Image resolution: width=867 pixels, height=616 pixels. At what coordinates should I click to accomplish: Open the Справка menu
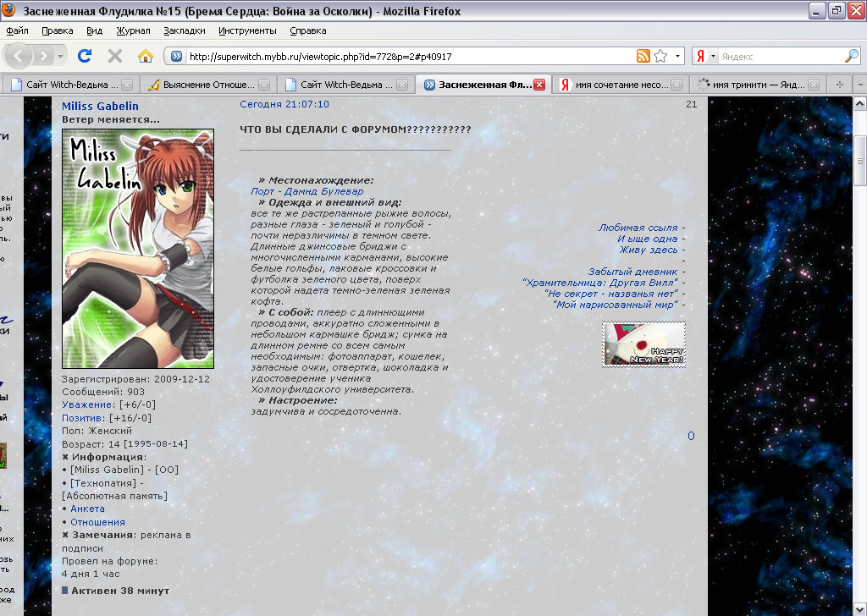308,31
